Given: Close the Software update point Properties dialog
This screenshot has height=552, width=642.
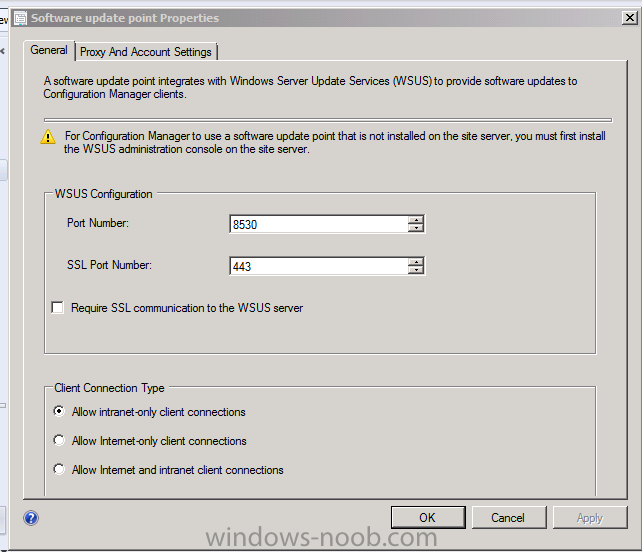Looking at the screenshot, I should (629, 18).
